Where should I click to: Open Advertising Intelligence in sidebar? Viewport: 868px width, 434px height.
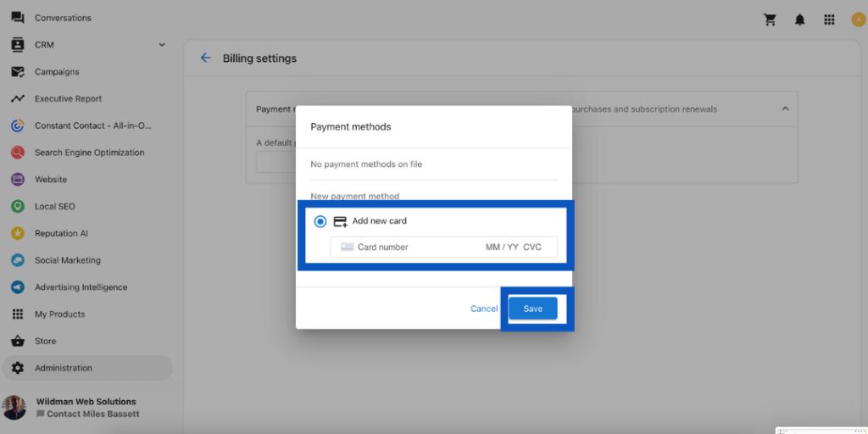click(x=81, y=287)
